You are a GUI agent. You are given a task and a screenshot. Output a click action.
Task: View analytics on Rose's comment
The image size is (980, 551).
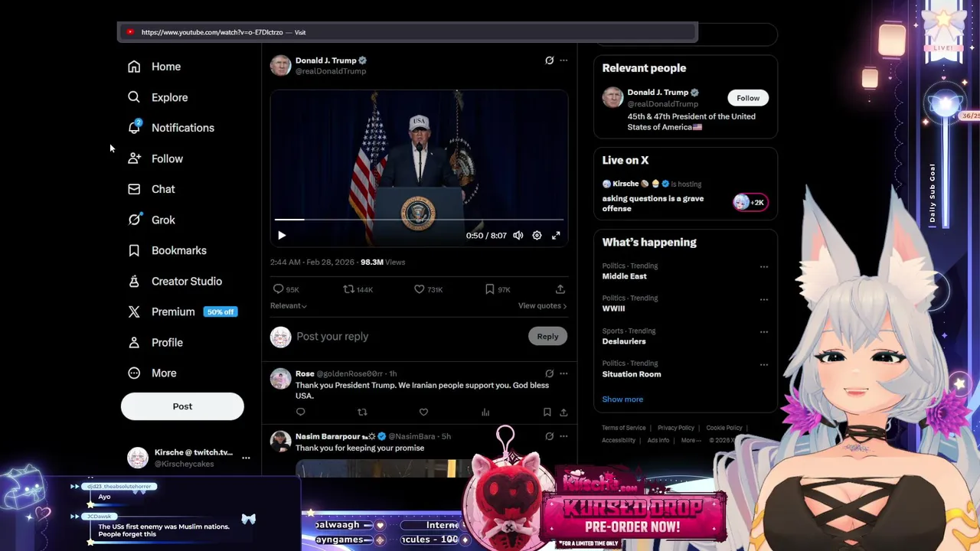[x=485, y=412]
